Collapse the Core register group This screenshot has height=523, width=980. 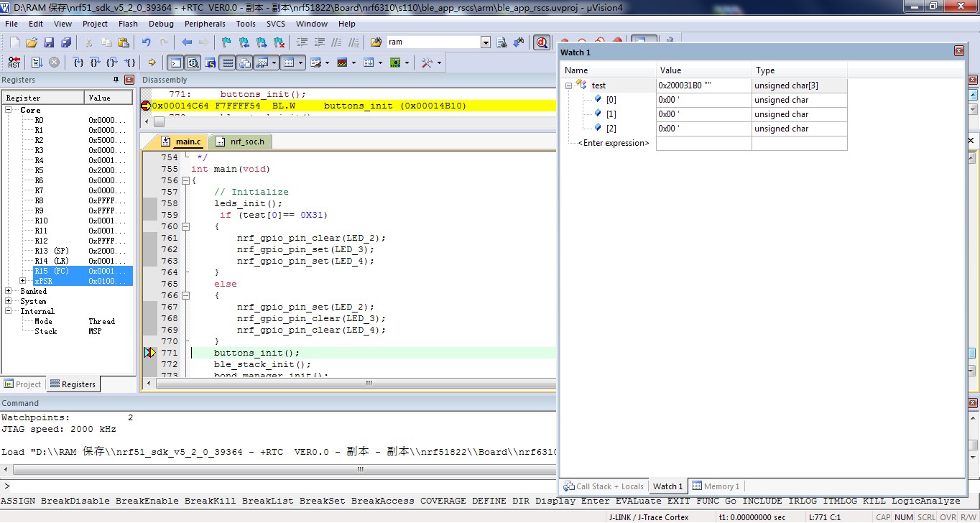(x=9, y=110)
